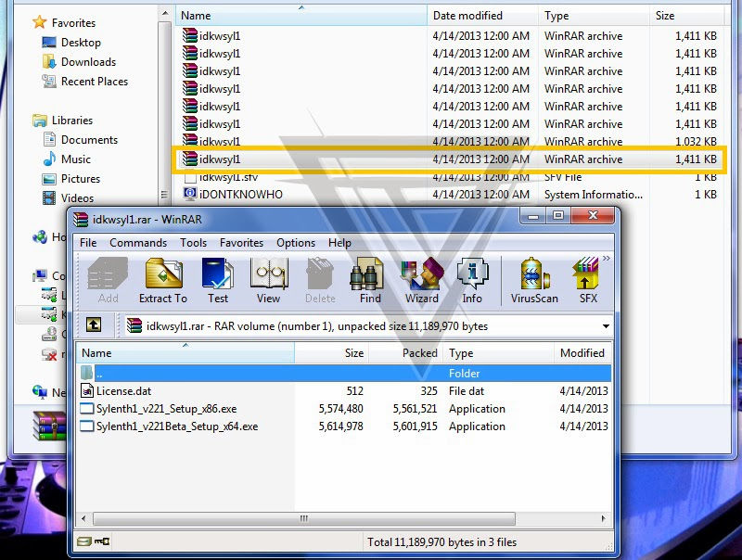Click the WinRAR horizontal scrollbar thumb

304,518
